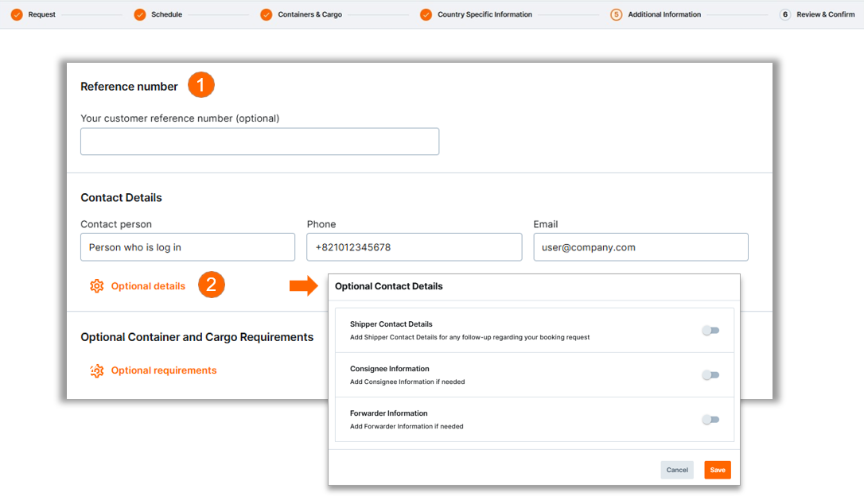
Task: Expand Optional requirements section
Action: [x=163, y=370]
